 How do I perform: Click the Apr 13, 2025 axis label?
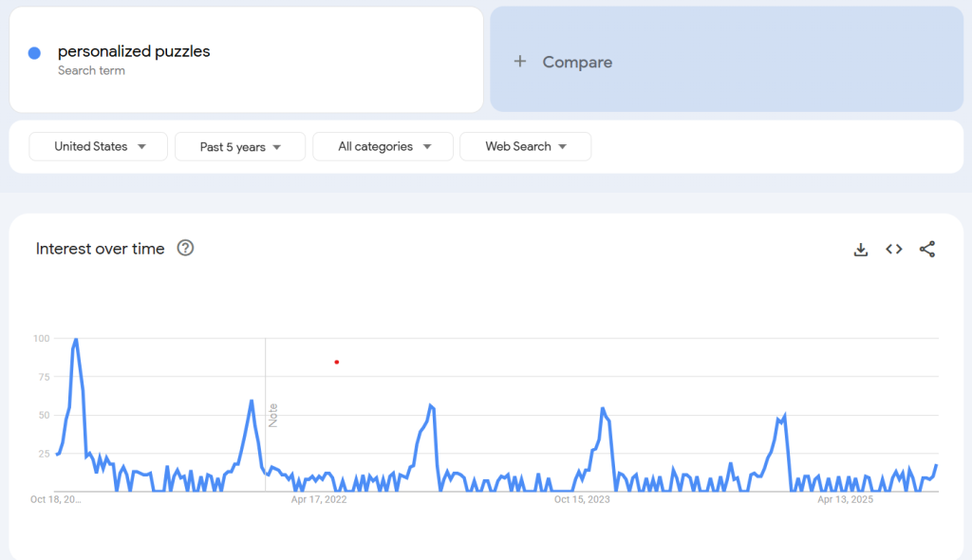click(845, 499)
